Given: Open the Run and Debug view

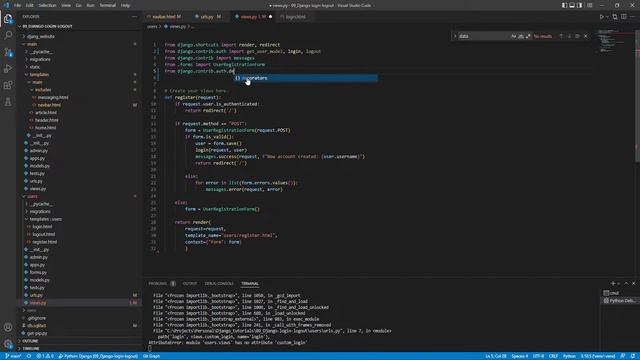Looking at the screenshot, I should (8, 69).
